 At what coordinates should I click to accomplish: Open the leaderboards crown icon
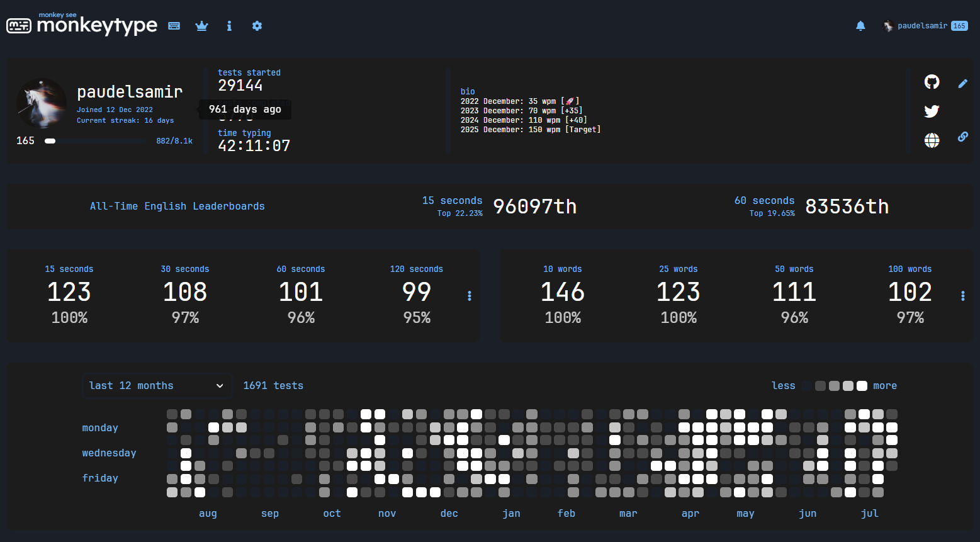click(x=201, y=26)
